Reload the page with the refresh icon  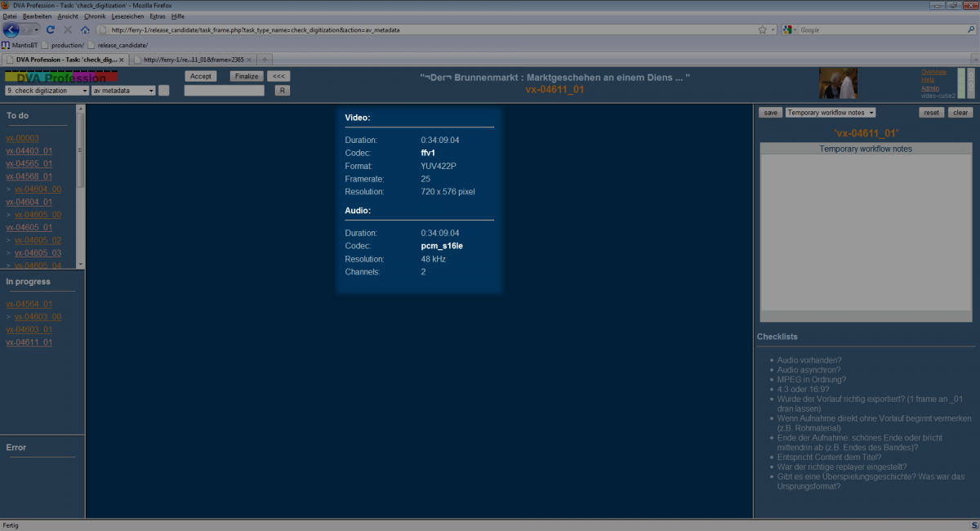[51, 29]
